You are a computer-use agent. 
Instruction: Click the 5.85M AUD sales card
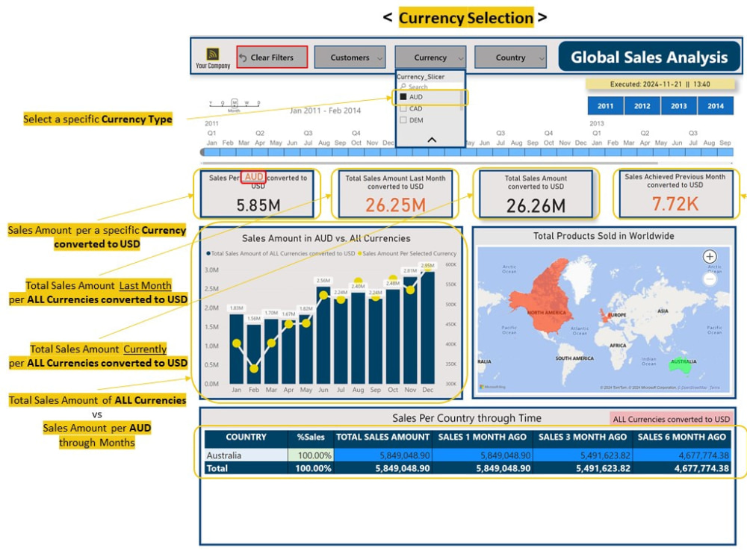[x=257, y=194]
